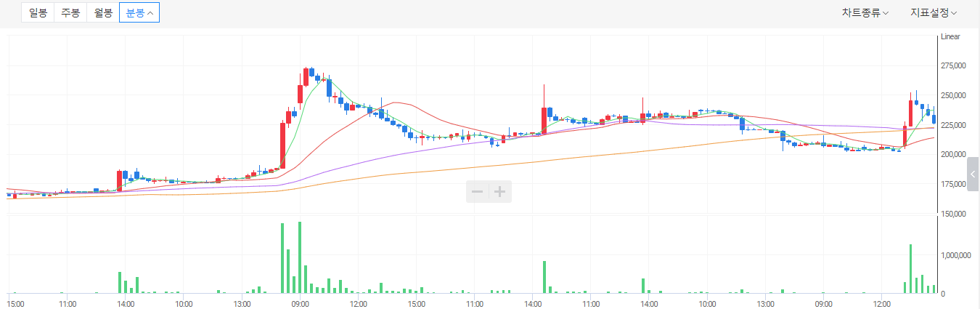Expand the side panel with left chevron
This screenshot has height=309, width=980.
[x=973, y=174]
